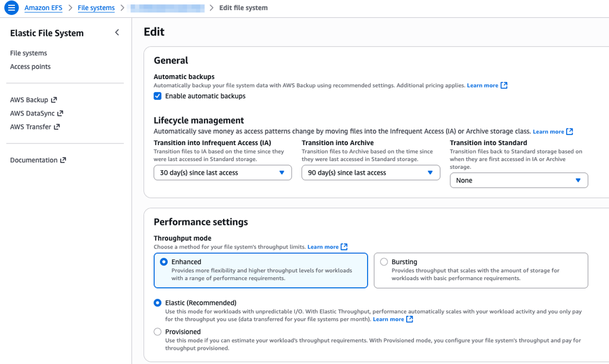Image resolution: width=609 pixels, height=364 pixels.
Task: Click external icon next to Lifecycle management Learn more
Action: point(569,131)
